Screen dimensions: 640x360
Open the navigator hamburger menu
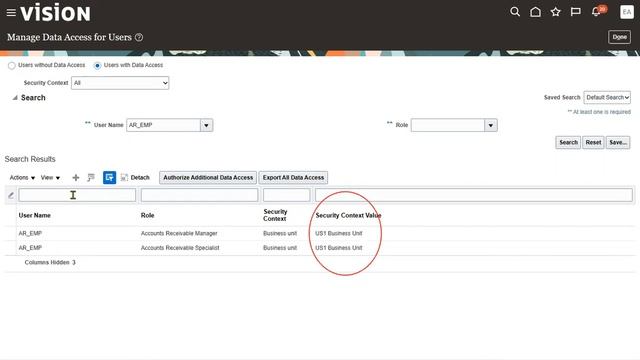(x=11, y=13)
